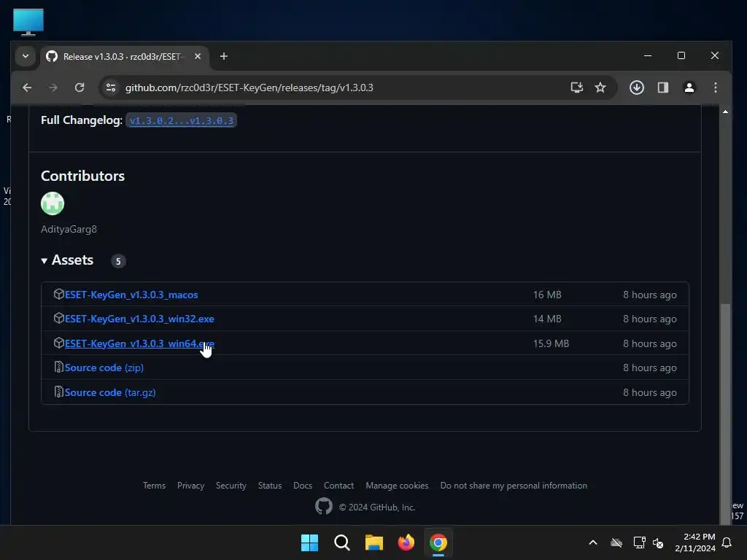
Task: Open the tab search dropdown arrow
Action: 26,56
